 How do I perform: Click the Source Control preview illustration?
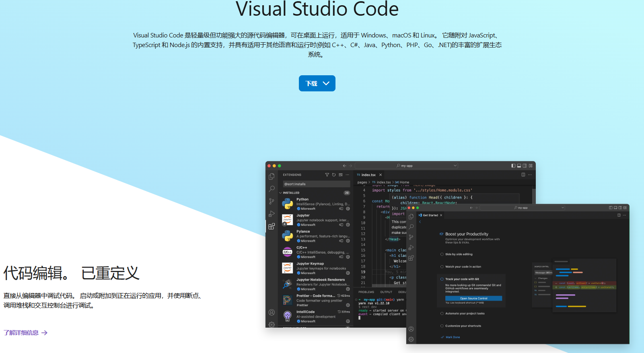click(x=574, y=285)
